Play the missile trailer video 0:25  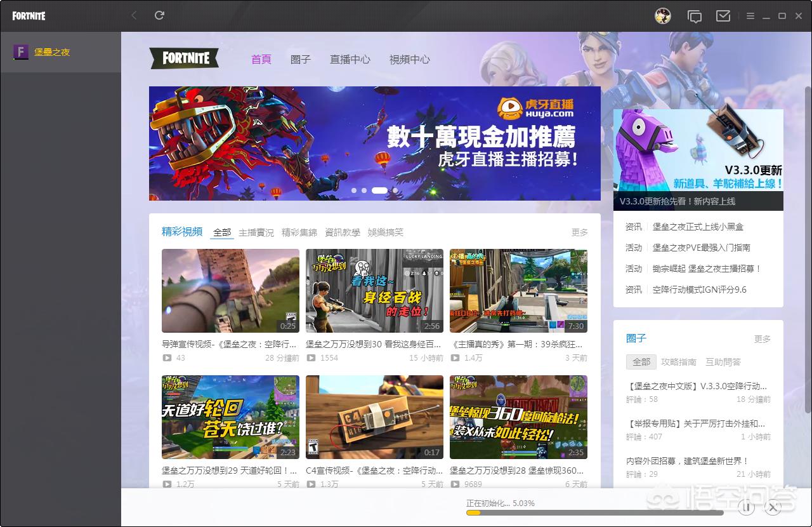tap(230, 291)
